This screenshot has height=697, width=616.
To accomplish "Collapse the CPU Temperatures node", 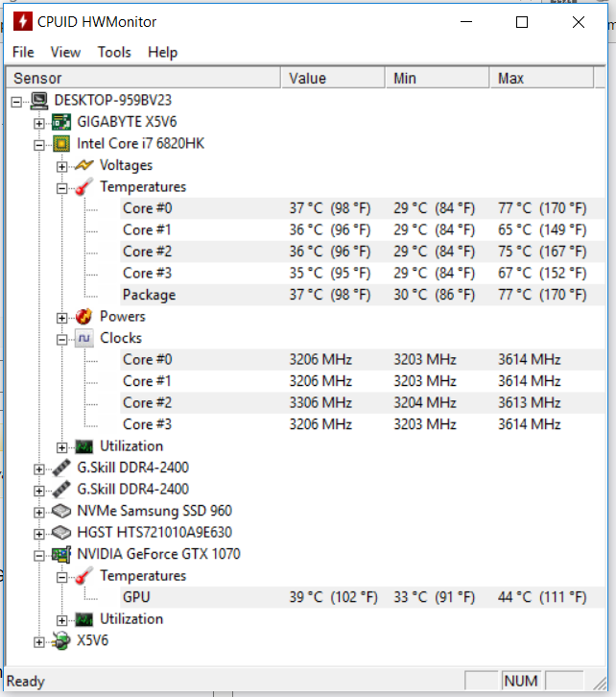I will tap(61, 188).
